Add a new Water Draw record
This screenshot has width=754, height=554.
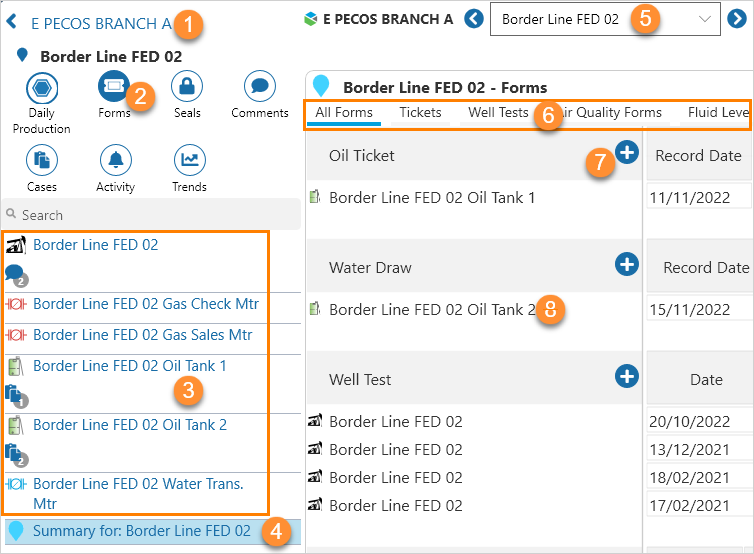tap(626, 264)
